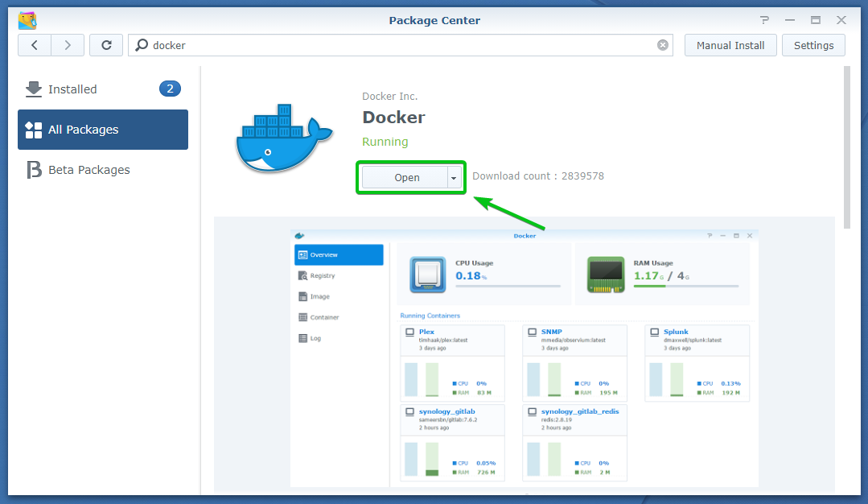868x504 pixels.
Task: Click the Running status text
Action: click(x=385, y=142)
